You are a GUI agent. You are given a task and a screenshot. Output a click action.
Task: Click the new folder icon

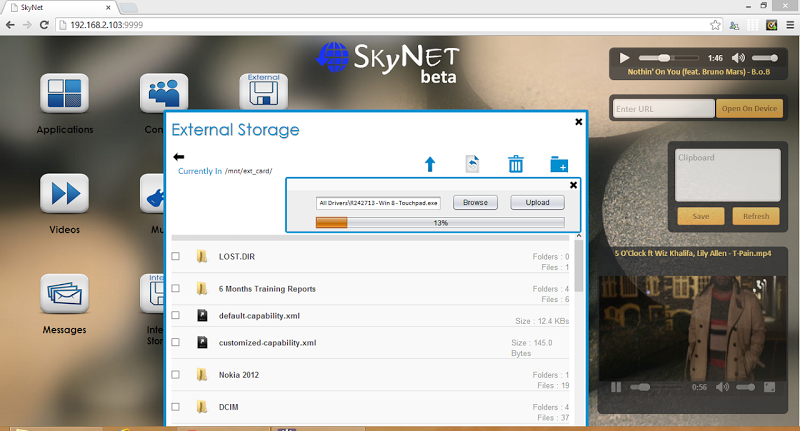point(559,164)
